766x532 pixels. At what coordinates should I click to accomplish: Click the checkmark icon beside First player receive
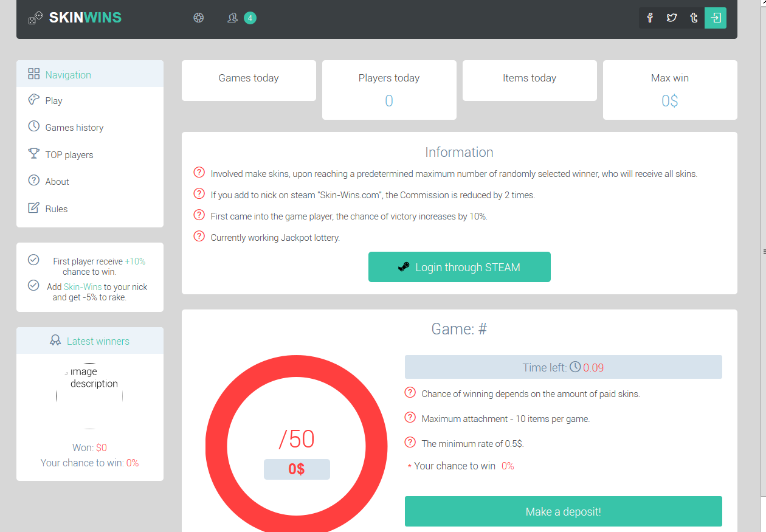coord(34,260)
